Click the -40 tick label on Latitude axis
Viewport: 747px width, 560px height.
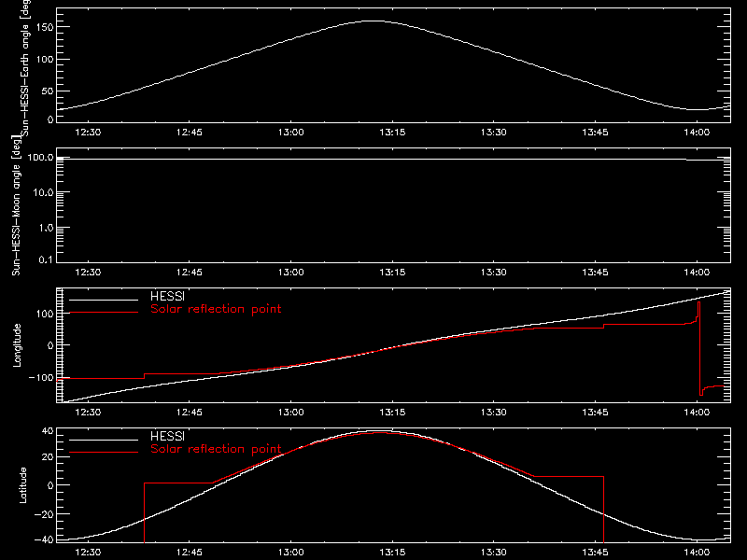pos(44,539)
